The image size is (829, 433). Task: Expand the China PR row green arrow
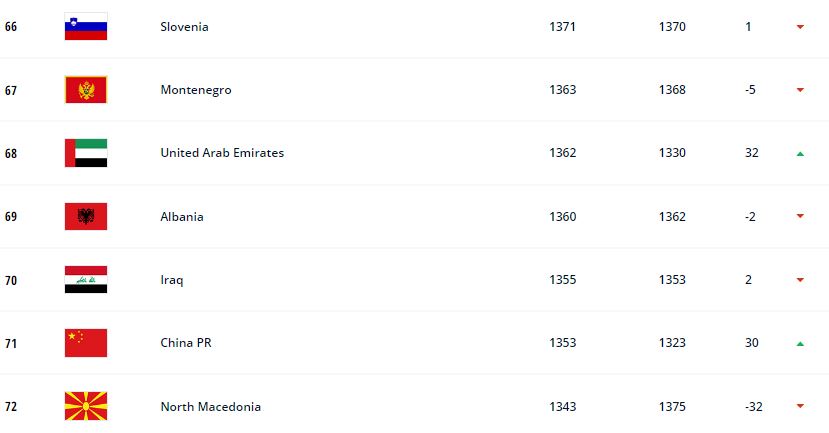pyautogui.click(x=800, y=344)
